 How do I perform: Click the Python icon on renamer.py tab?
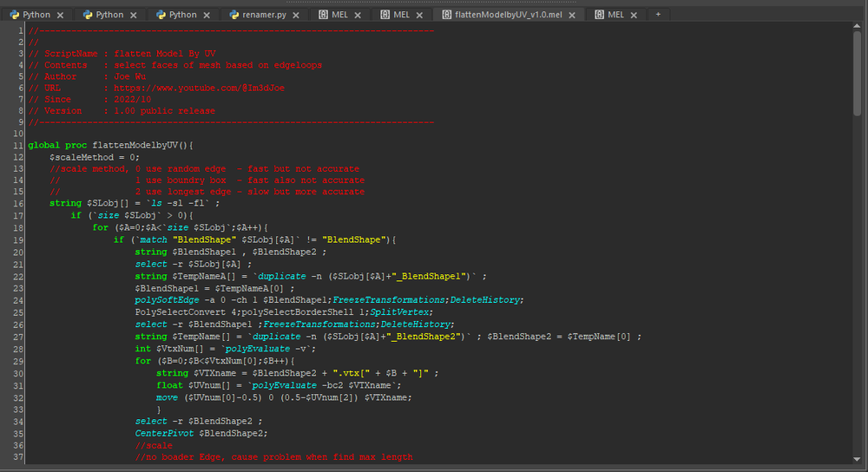click(234, 15)
